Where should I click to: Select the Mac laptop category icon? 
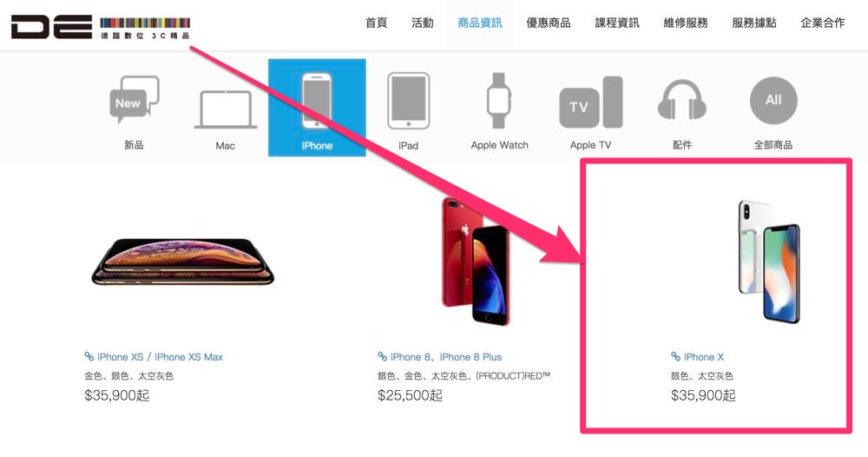pyautogui.click(x=226, y=109)
